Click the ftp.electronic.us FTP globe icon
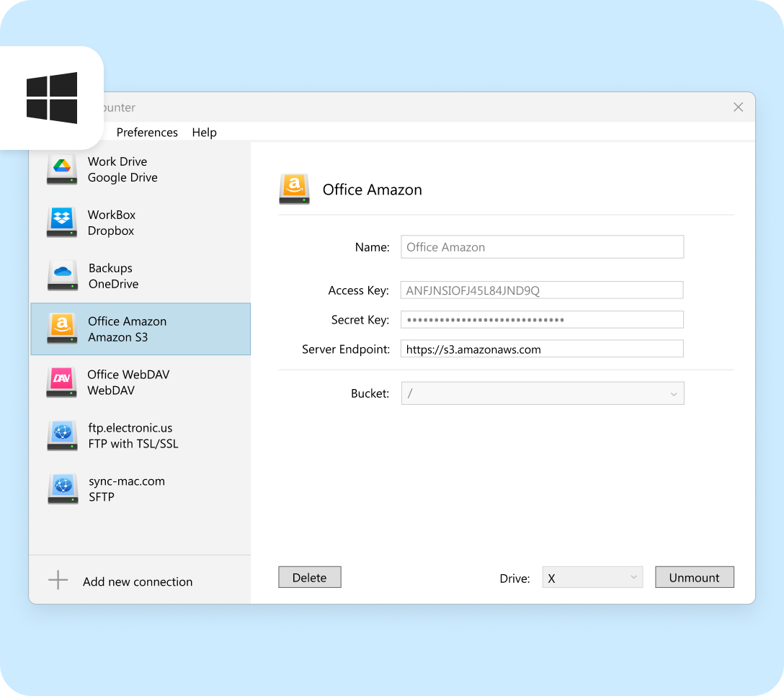Image resolution: width=784 pixels, height=696 pixels. coord(62,436)
